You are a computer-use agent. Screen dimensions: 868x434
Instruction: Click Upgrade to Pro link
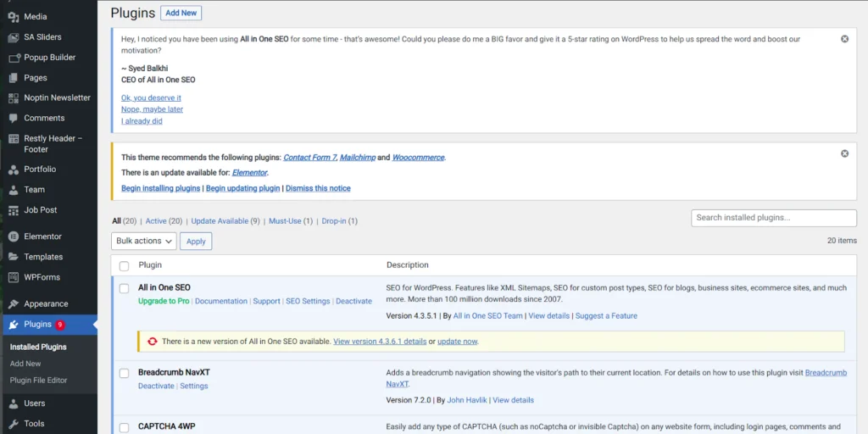[164, 301]
